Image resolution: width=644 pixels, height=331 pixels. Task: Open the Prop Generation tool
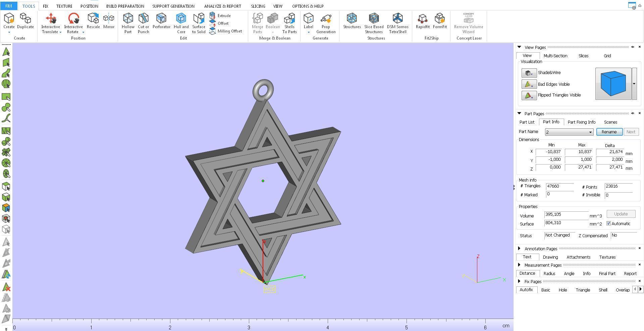pyautogui.click(x=326, y=23)
